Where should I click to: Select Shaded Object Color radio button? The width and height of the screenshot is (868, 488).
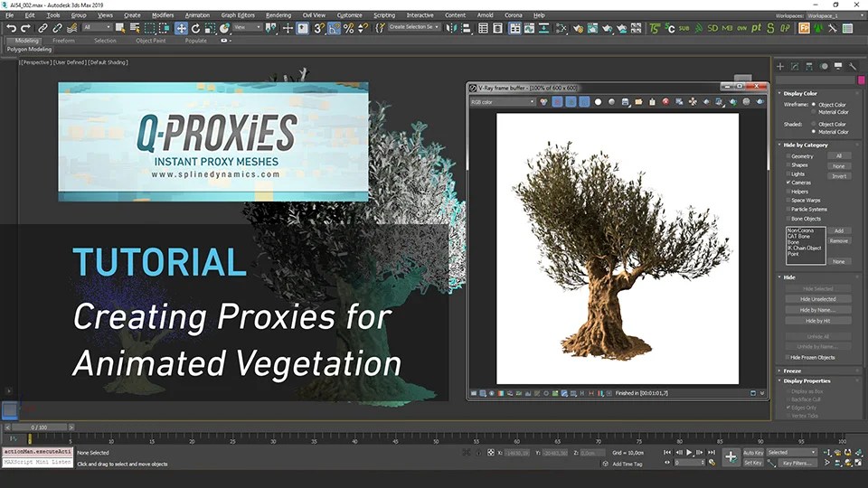tap(814, 125)
